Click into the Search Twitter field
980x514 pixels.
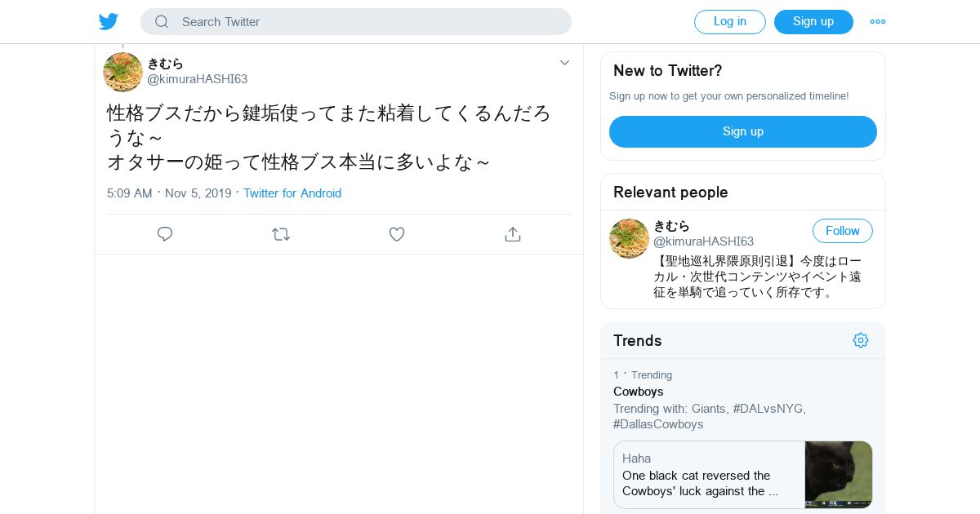367,22
